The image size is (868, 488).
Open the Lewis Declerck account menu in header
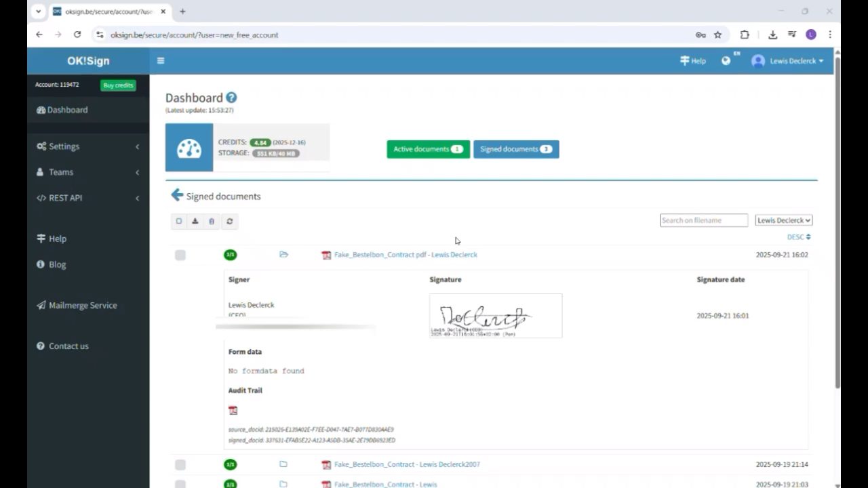tap(788, 61)
